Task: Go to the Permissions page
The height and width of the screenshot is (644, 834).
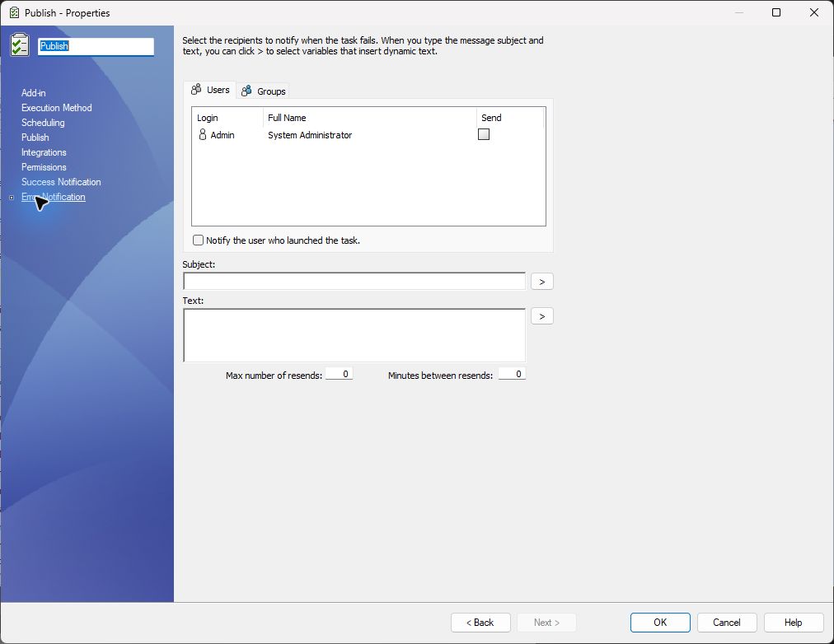Action: pos(44,167)
